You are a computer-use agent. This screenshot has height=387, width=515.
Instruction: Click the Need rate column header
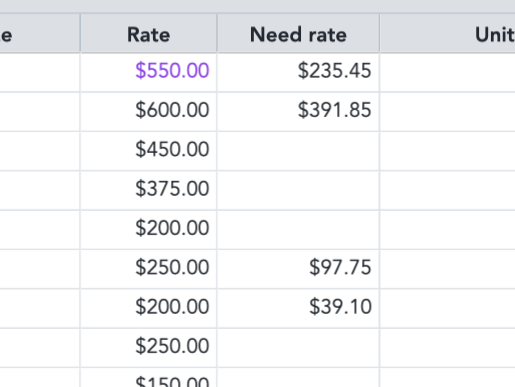(298, 34)
